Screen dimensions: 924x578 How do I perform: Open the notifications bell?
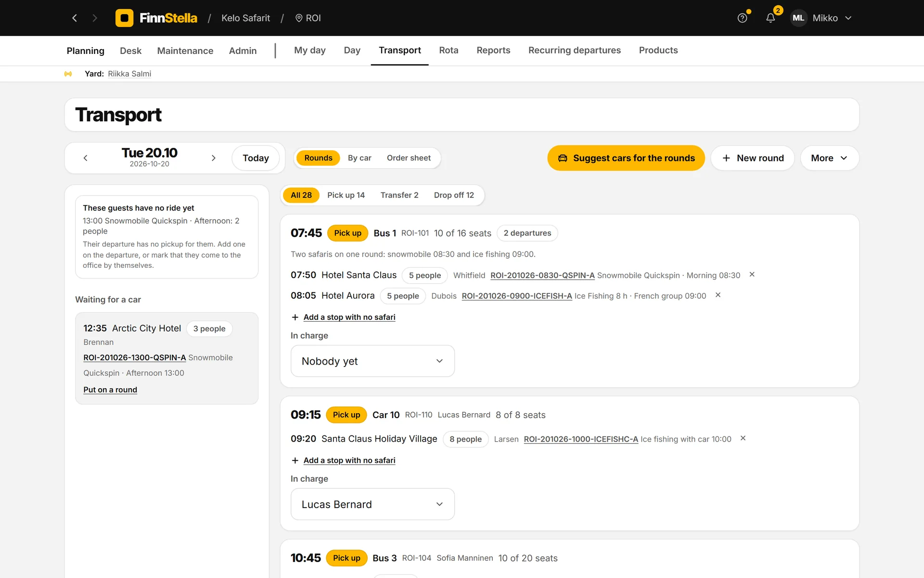tap(770, 18)
